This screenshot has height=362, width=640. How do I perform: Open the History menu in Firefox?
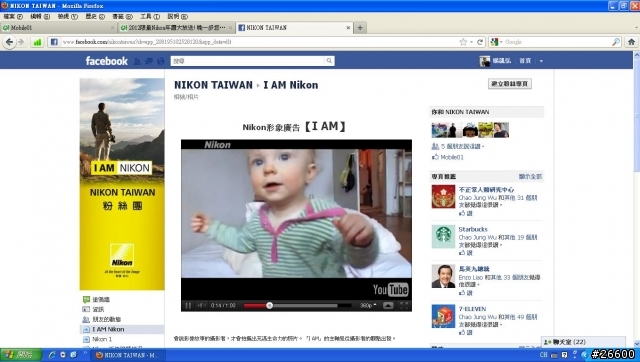coord(95,17)
